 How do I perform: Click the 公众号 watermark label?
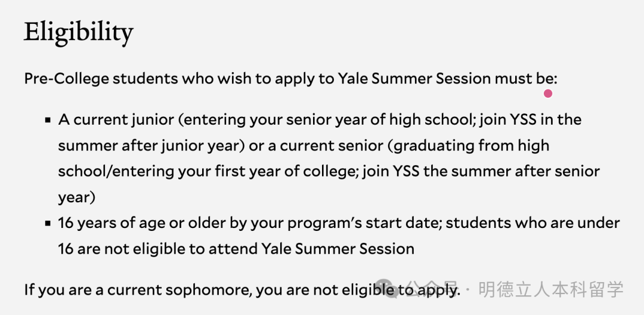433,289
